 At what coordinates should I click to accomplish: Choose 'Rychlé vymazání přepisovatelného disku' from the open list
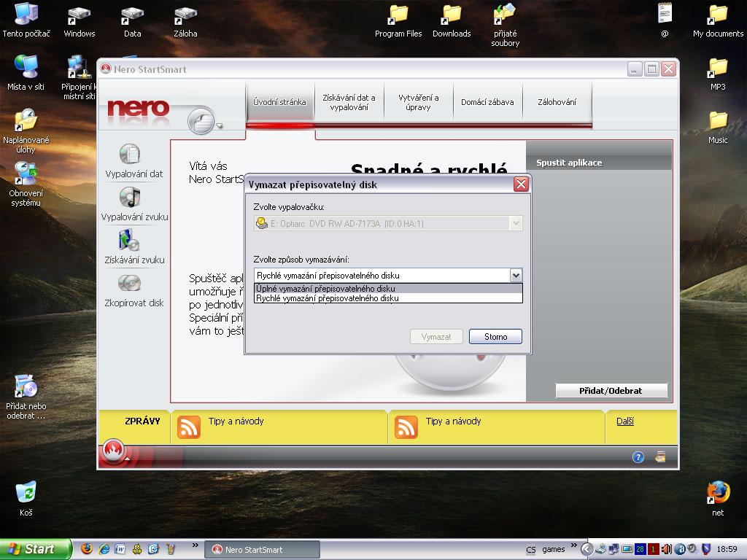tap(388, 298)
